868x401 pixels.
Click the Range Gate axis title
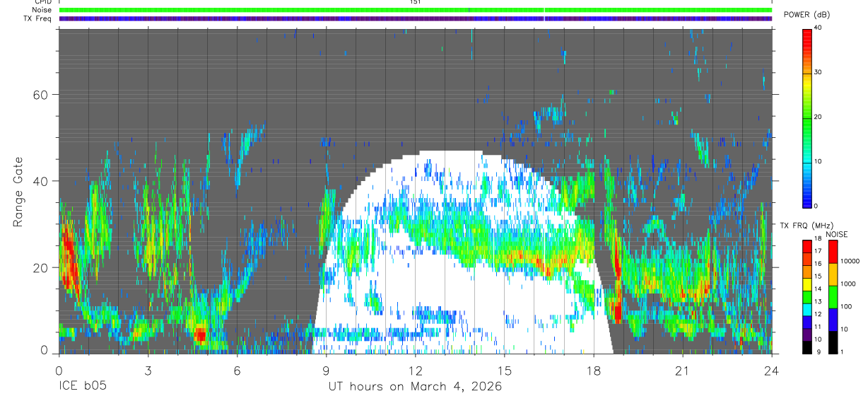coord(18,190)
